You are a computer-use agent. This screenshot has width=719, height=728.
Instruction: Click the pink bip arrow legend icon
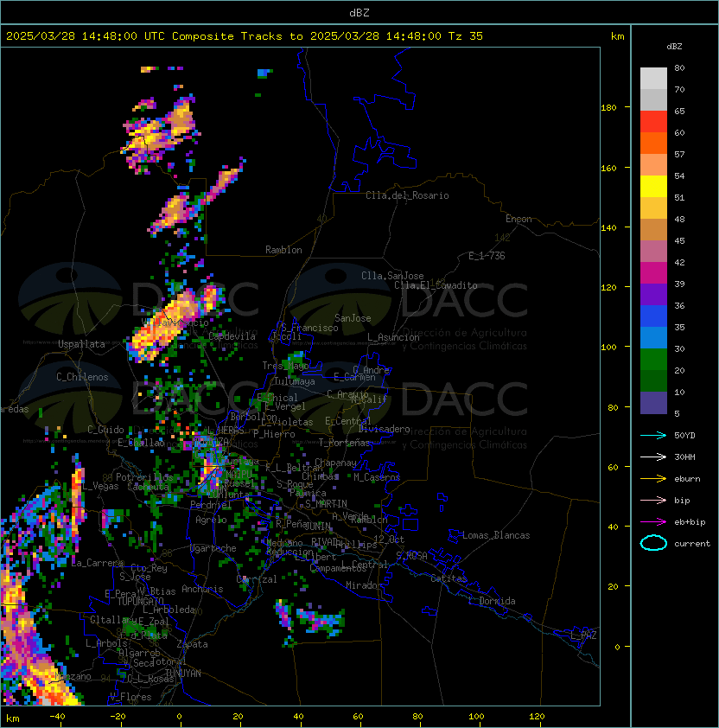tap(653, 500)
